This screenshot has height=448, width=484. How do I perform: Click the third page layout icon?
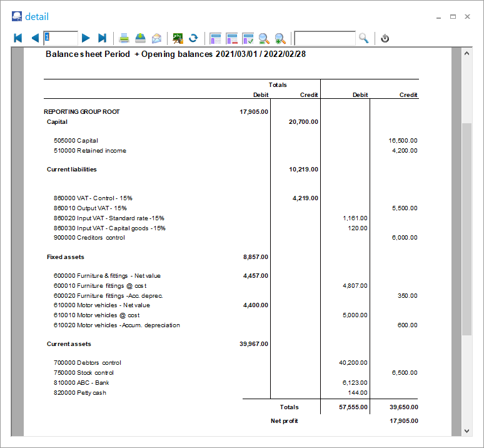248,38
